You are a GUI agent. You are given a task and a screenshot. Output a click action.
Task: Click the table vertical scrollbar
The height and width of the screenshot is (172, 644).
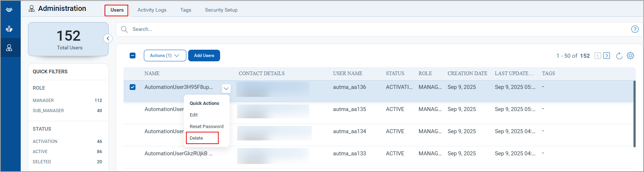(635, 114)
